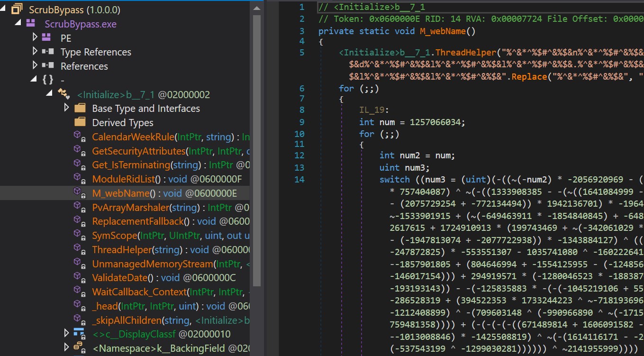
Task: Click the ReplacementFallback method icon
Action: pyautogui.click(x=79, y=221)
